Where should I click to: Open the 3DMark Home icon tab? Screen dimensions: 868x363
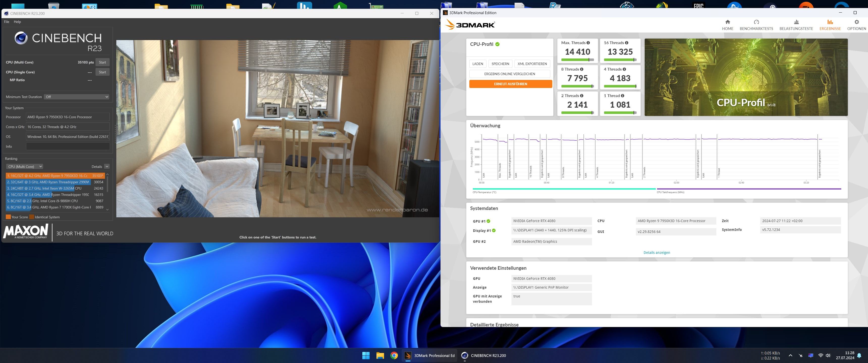pyautogui.click(x=727, y=25)
